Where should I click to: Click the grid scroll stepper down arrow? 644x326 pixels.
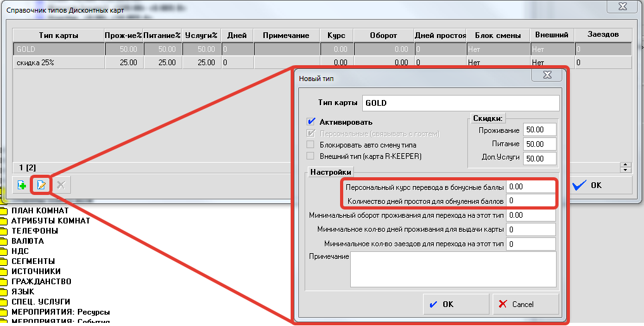pyautogui.click(x=626, y=170)
